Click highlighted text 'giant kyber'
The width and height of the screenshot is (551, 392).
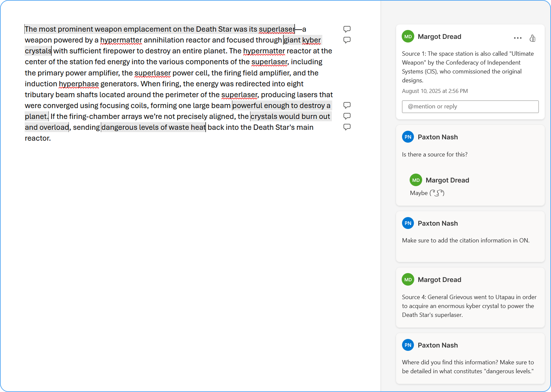coord(303,40)
